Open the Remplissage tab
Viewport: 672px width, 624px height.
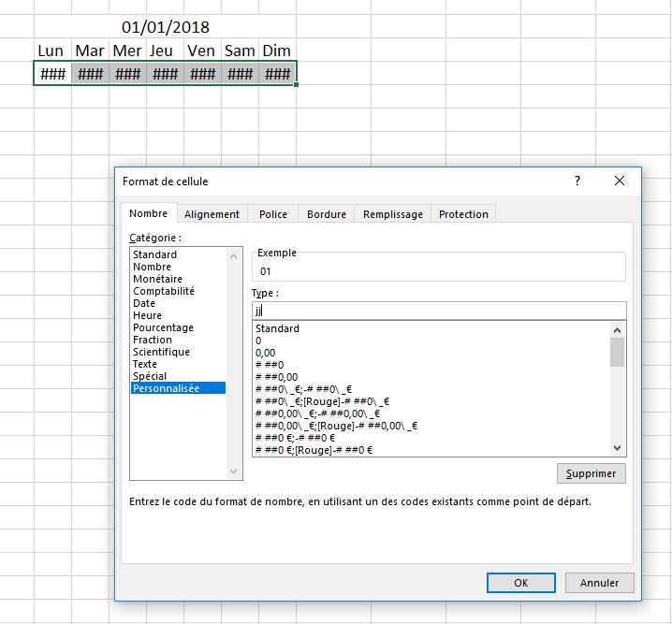pos(392,214)
